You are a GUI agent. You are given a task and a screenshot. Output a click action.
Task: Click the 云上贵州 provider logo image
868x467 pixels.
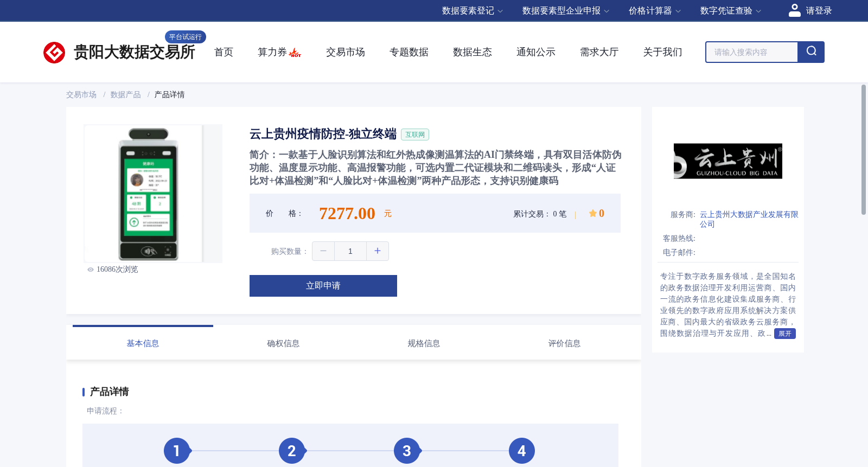click(x=728, y=161)
